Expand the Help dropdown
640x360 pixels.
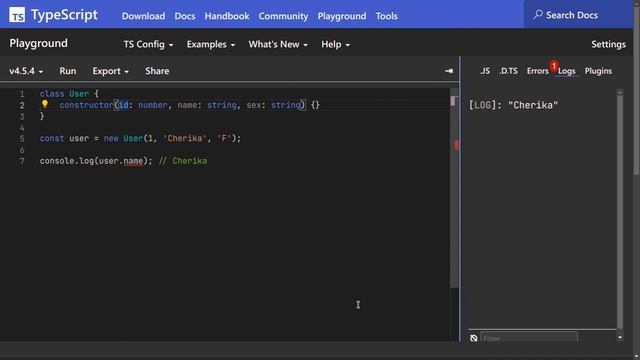point(335,44)
